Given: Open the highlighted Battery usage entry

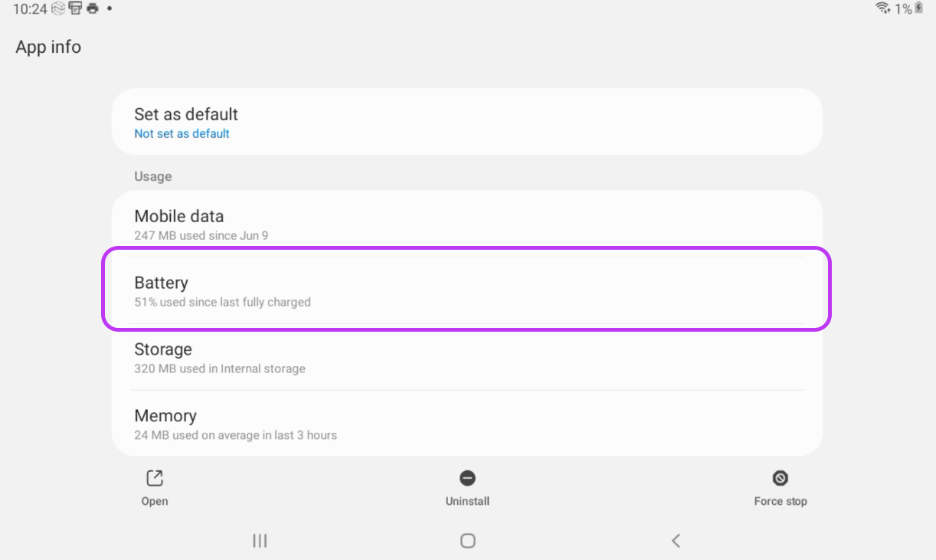Looking at the screenshot, I should [466, 290].
